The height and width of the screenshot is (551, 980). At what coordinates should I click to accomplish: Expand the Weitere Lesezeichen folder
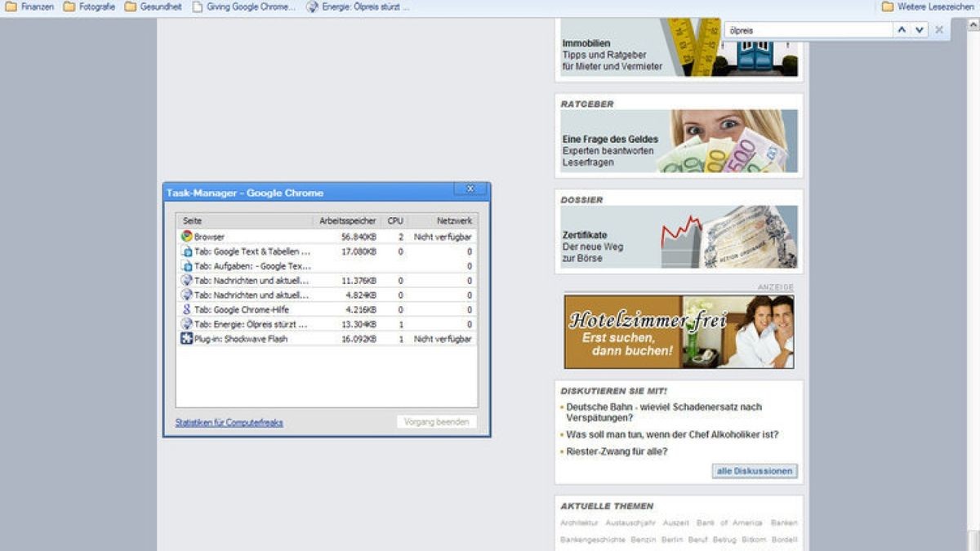coord(925,7)
